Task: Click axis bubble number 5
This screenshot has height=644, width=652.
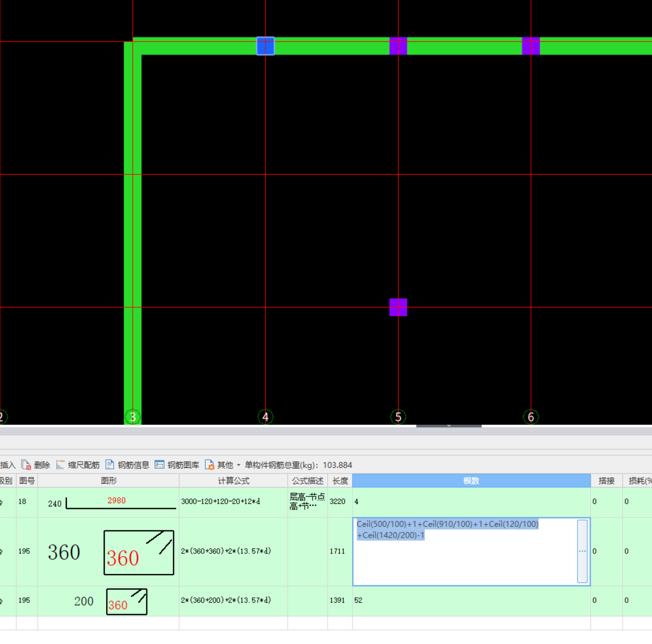Action: [398, 417]
